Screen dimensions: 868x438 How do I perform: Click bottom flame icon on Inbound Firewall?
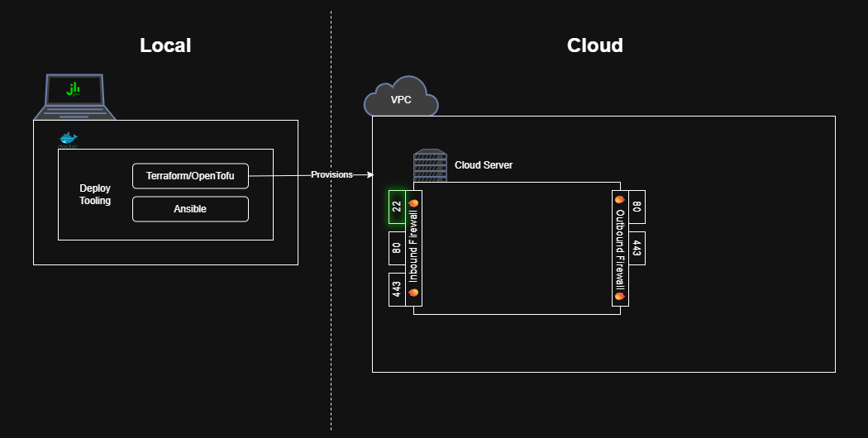tap(414, 293)
